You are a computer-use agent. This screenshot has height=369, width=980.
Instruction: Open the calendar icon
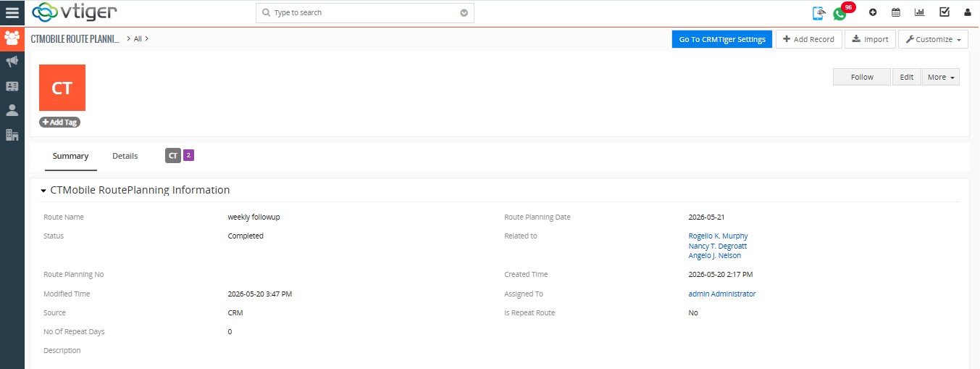pyautogui.click(x=896, y=12)
